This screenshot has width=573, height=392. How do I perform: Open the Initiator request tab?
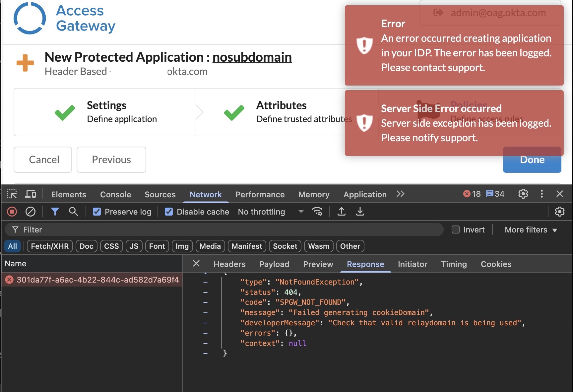point(413,264)
